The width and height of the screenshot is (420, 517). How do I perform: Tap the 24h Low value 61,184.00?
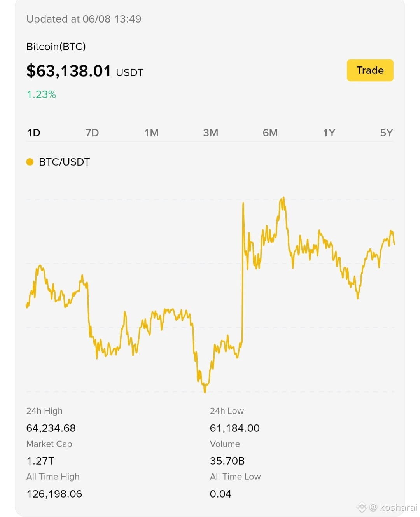234,428
